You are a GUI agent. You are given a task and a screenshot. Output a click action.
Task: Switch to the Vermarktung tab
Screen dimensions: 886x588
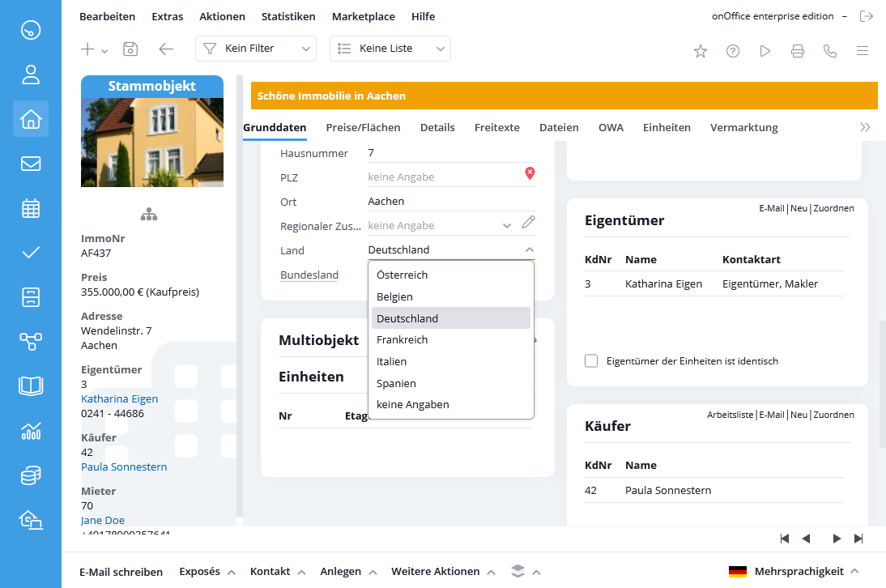click(743, 128)
